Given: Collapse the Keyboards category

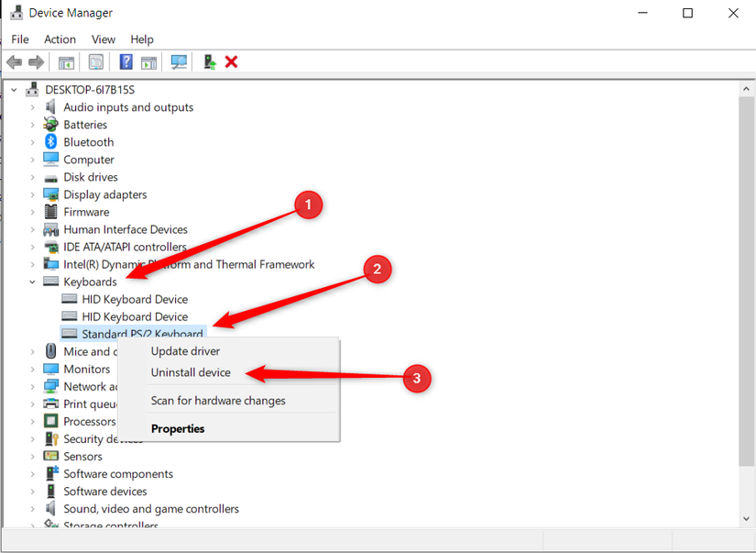Looking at the screenshot, I should pos(32,282).
